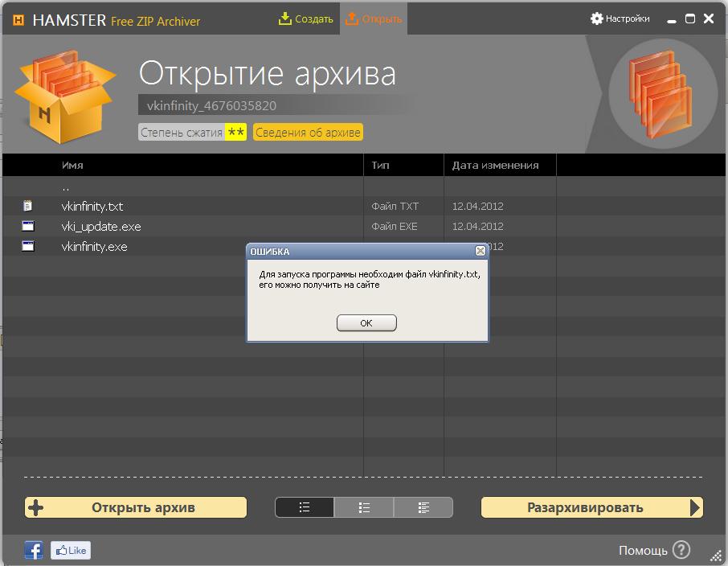The image size is (728, 566).
Task: Click the Файл EXE type cell for vki_update.exe
Action: point(395,226)
